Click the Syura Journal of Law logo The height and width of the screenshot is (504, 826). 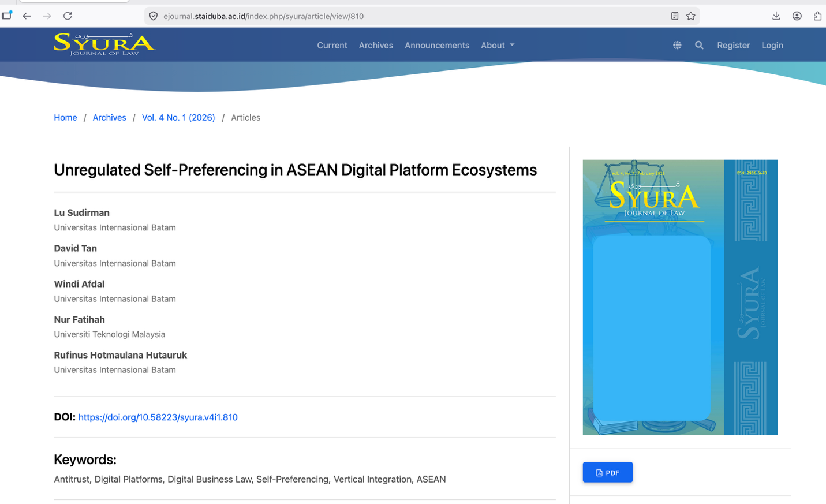pos(104,44)
